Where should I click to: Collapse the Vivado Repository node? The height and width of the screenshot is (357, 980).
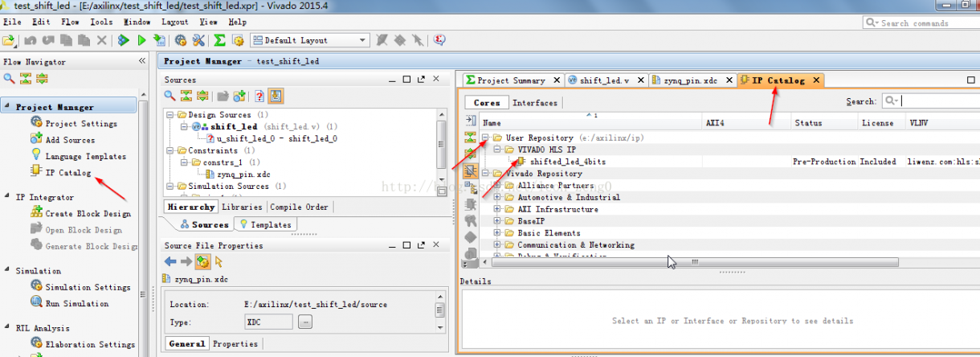[486, 173]
